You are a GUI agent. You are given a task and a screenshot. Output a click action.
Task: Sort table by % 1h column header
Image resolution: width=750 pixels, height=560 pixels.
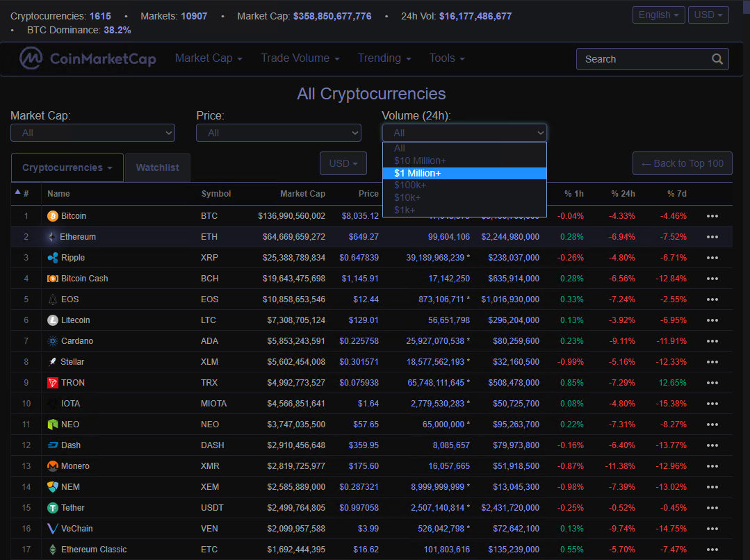(573, 194)
